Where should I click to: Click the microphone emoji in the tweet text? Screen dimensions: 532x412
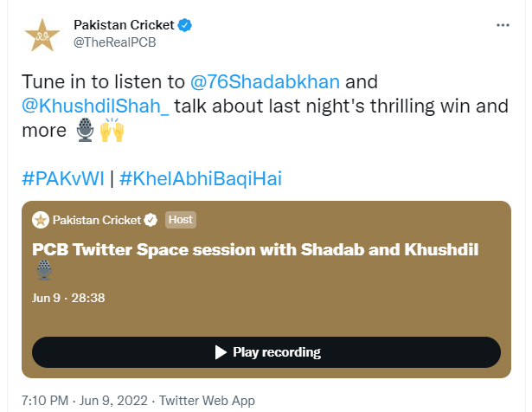point(83,132)
